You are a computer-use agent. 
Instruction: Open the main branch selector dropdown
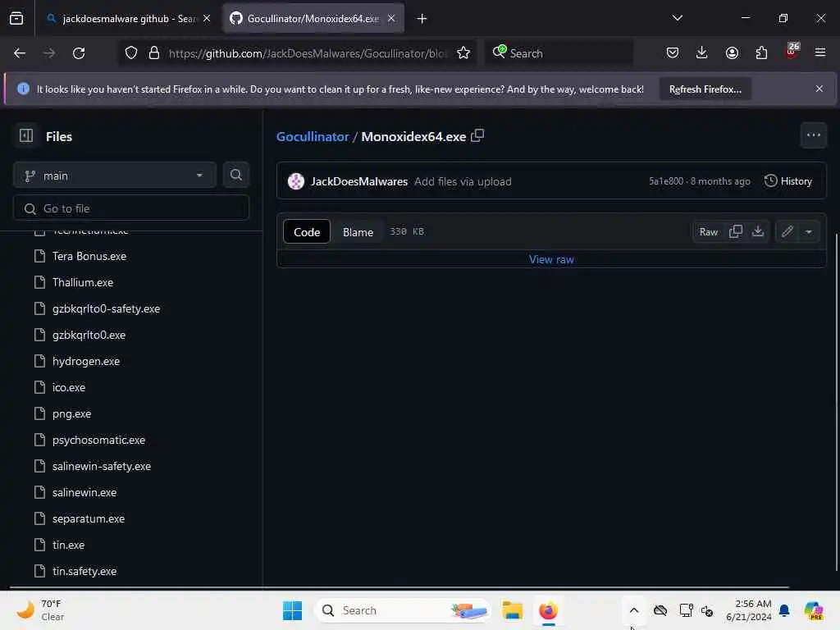tap(115, 176)
